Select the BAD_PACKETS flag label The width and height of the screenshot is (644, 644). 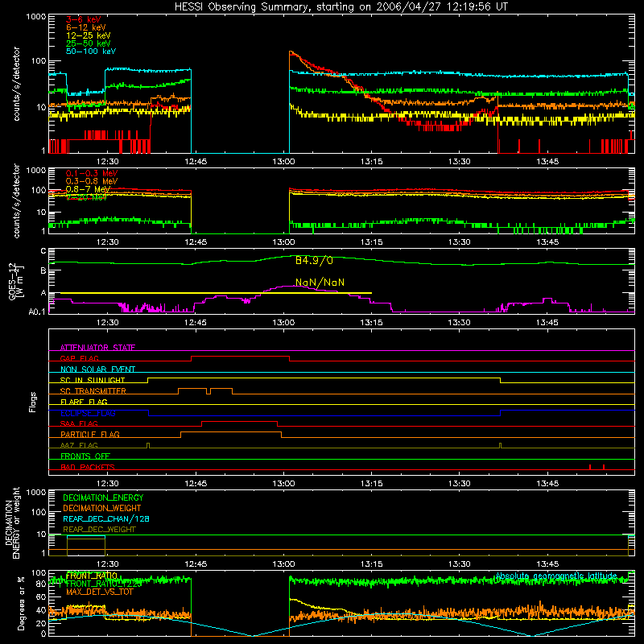pos(88,467)
